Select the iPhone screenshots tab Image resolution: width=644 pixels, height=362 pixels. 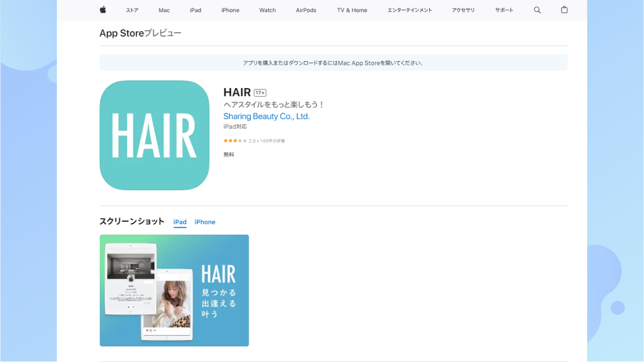pos(205,222)
